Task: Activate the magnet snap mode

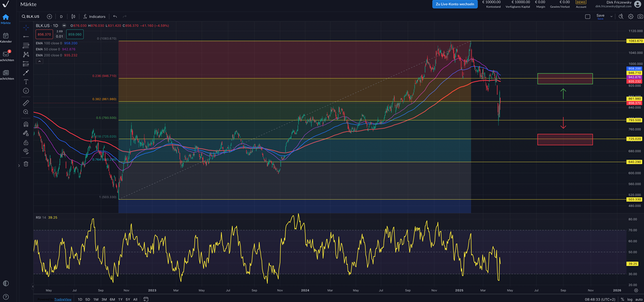Action: tap(26, 124)
